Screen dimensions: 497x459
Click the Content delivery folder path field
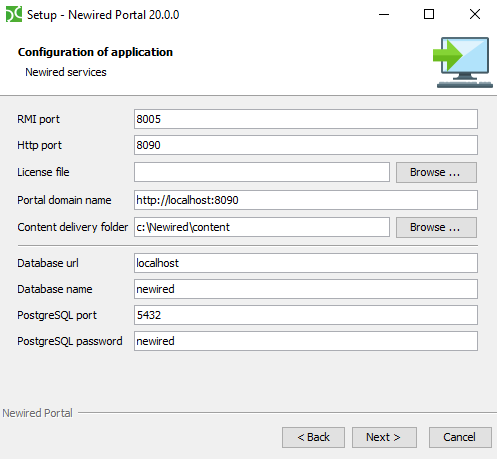pos(262,227)
